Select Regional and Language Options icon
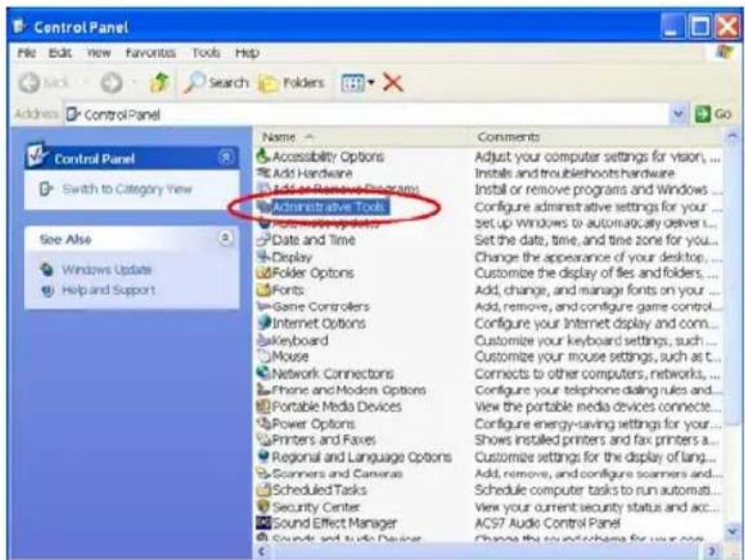 (263, 457)
